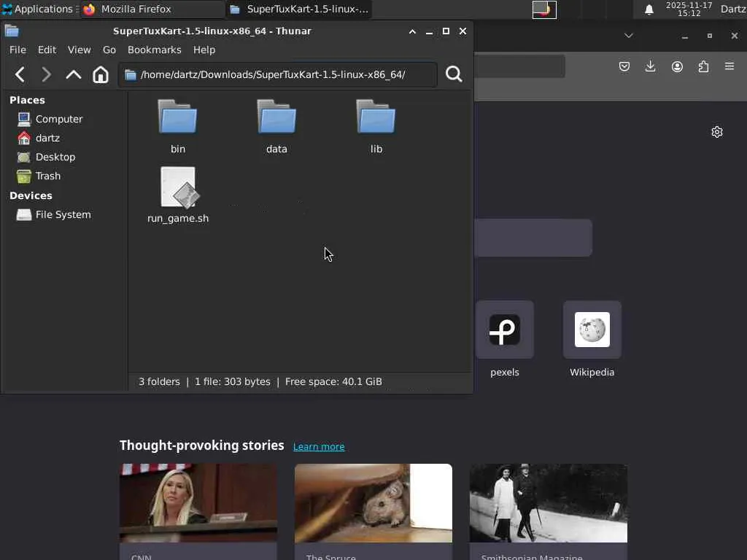
Task: Open Firefox downloads panel
Action: point(650,66)
